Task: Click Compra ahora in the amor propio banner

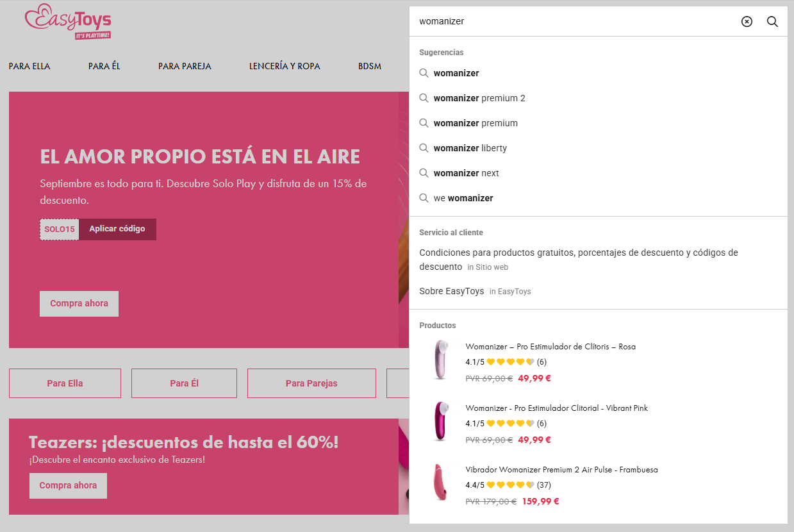Action: pos(79,303)
